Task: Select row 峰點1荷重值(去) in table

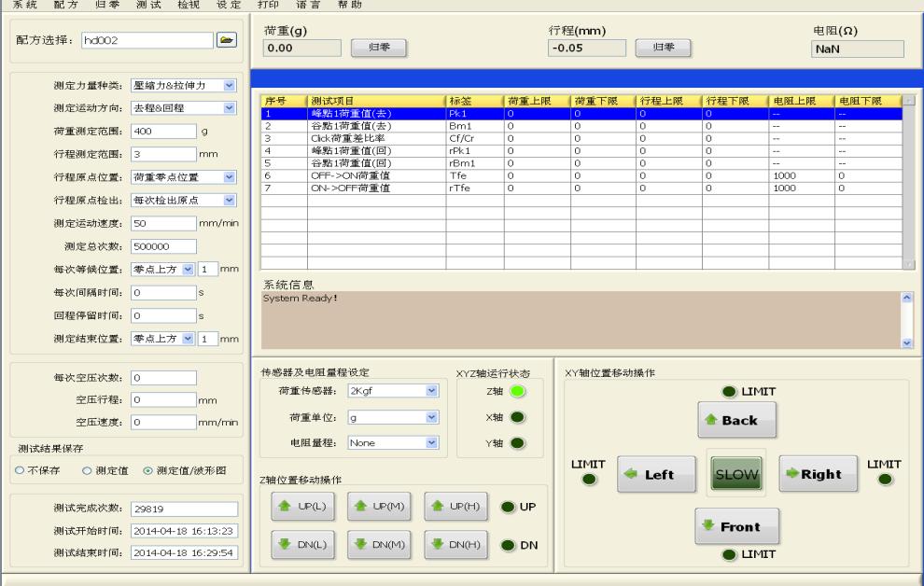Action: 581,114
